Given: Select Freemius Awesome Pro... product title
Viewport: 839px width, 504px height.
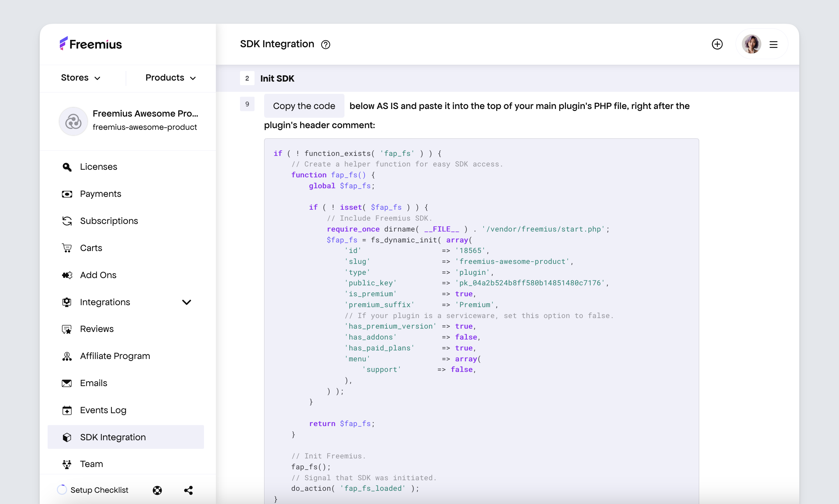Looking at the screenshot, I should click(x=145, y=113).
